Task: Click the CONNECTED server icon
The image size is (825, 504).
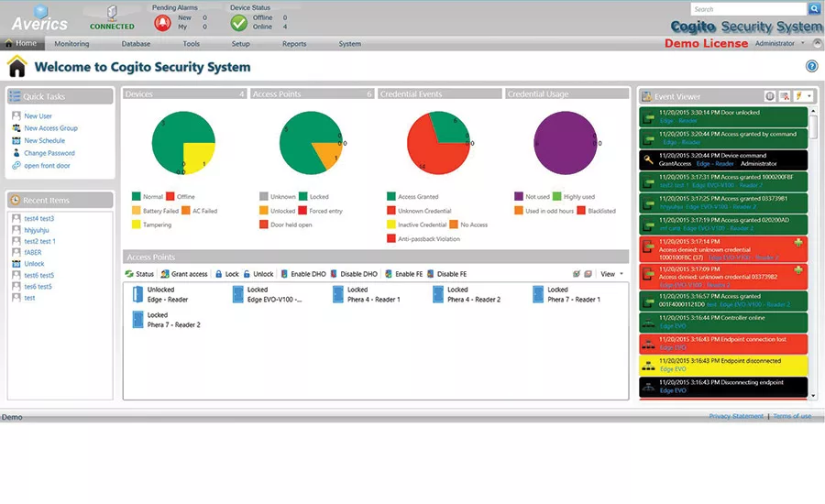Action: [112, 13]
